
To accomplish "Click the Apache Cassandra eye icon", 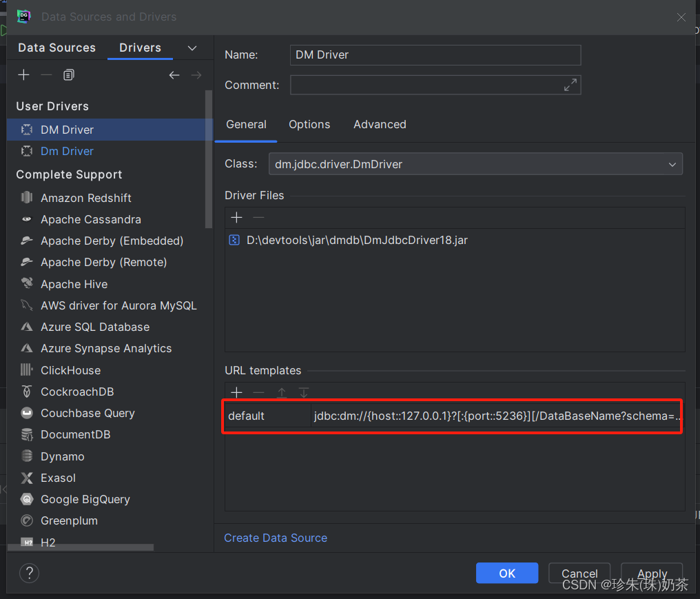I will [x=27, y=219].
